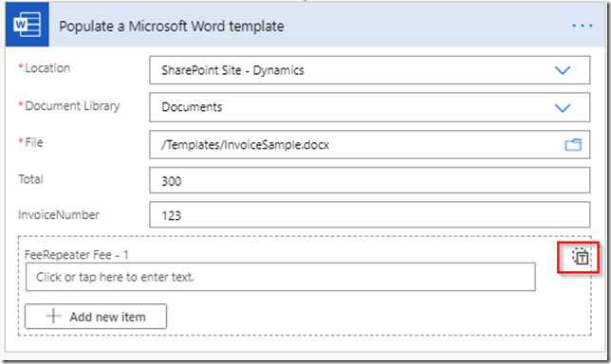611x364 pixels.
Task: Click the File path input field
Action: [x=369, y=145]
